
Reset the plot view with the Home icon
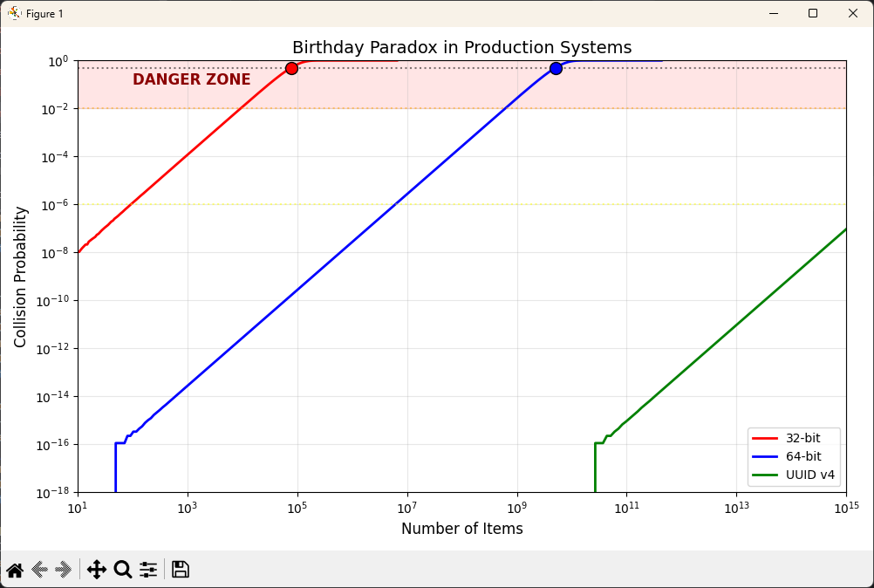coord(15,569)
